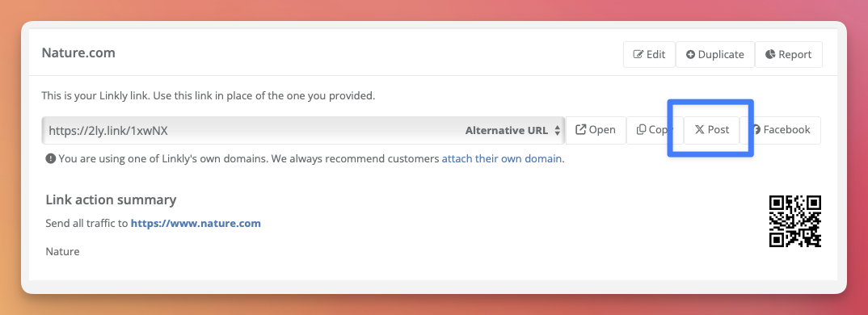
Task: Click the QR code image
Action: (x=795, y=220)
